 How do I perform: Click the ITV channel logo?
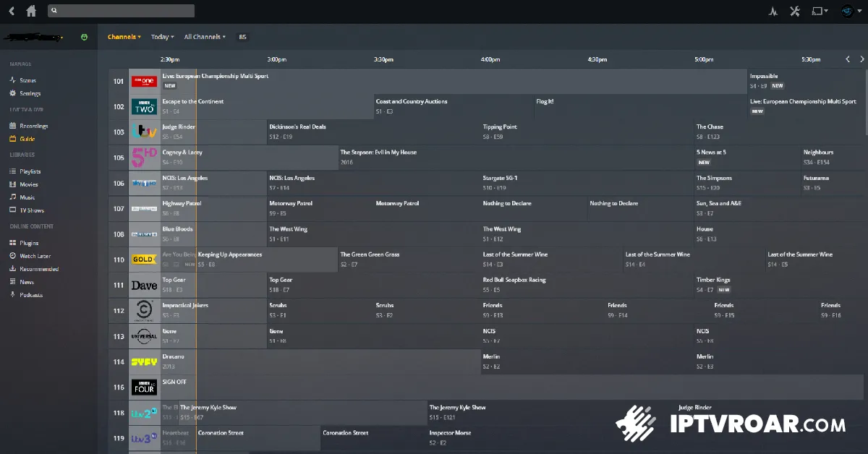click(x=144, y=132)
